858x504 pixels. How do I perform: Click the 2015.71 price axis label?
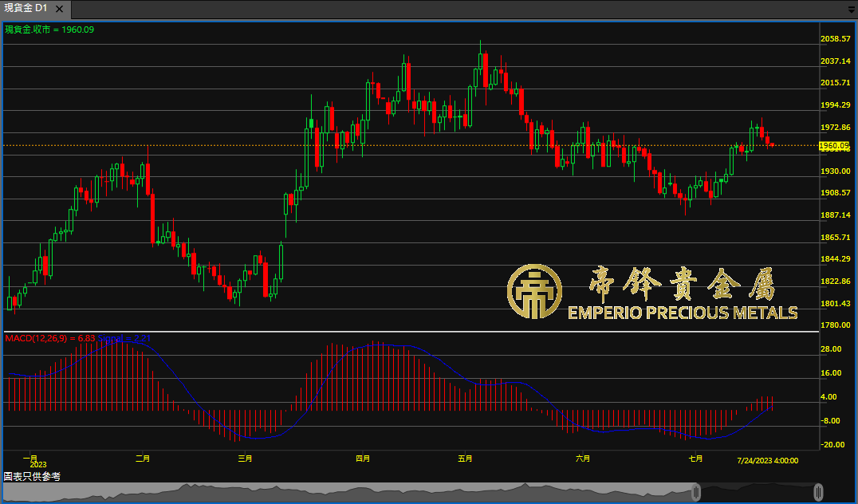(836, 83)
